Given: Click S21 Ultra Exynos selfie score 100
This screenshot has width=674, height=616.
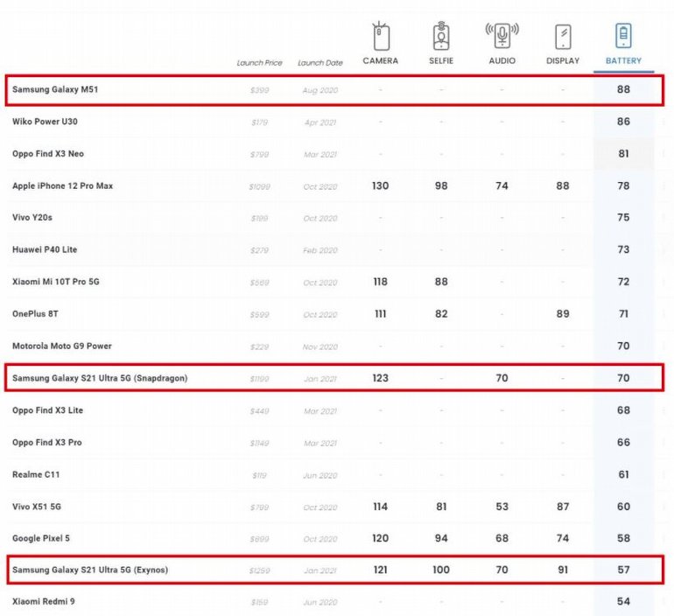Looking at the screenshot, I should point(441,570).
